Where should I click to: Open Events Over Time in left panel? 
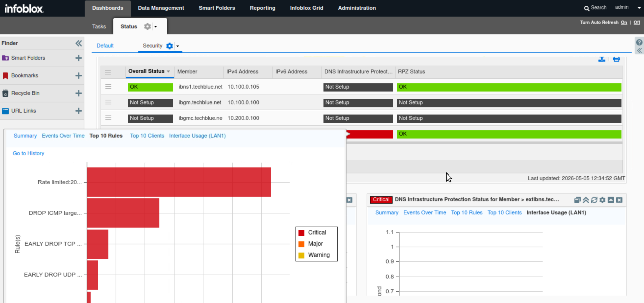(63, 136)
